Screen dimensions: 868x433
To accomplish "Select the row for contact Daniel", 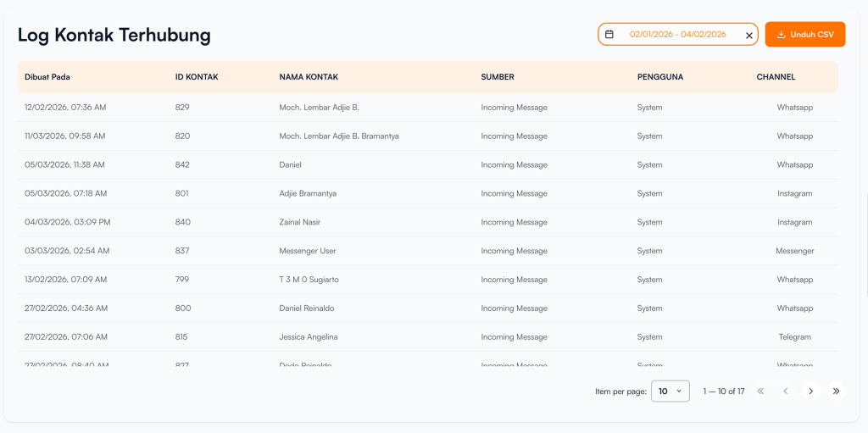I will tap(290, 165).
